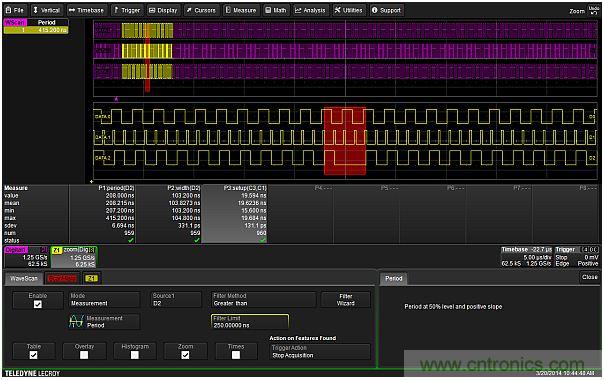This screenshot has height=380, width=604.
Task: Open the Utilities menu
Action: 349,10
